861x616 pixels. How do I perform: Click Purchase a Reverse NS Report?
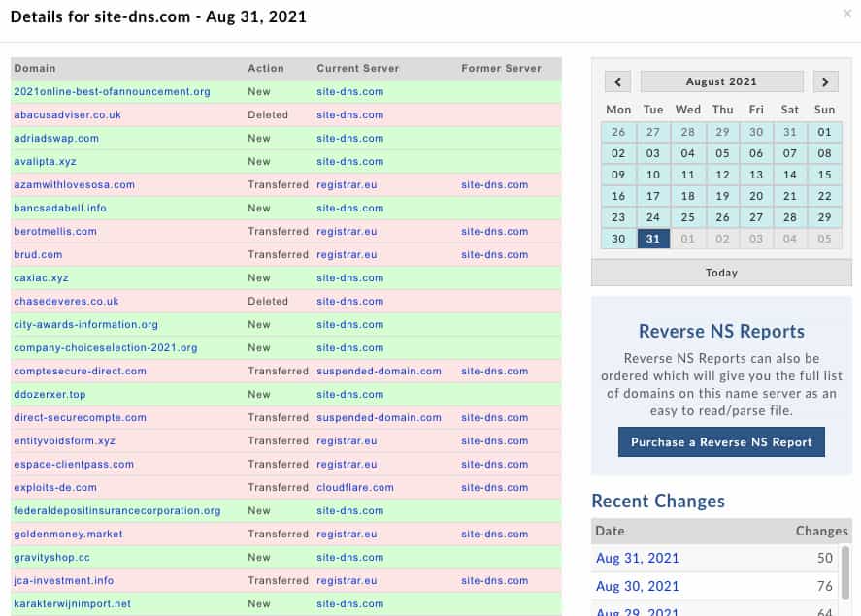point(721,441)
